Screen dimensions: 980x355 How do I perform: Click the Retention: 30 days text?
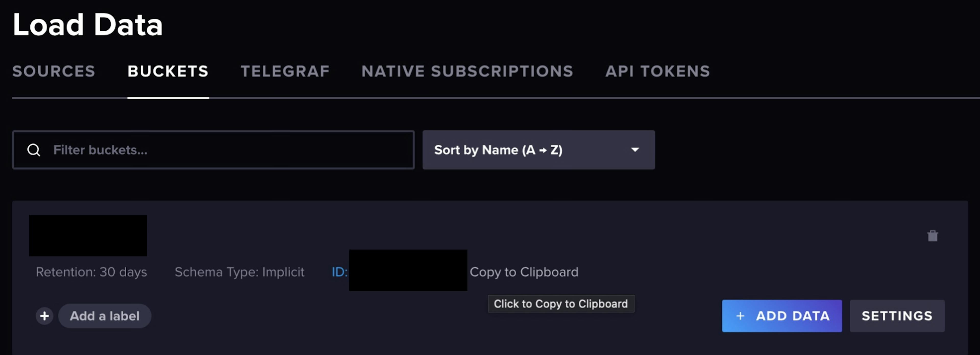91,272
